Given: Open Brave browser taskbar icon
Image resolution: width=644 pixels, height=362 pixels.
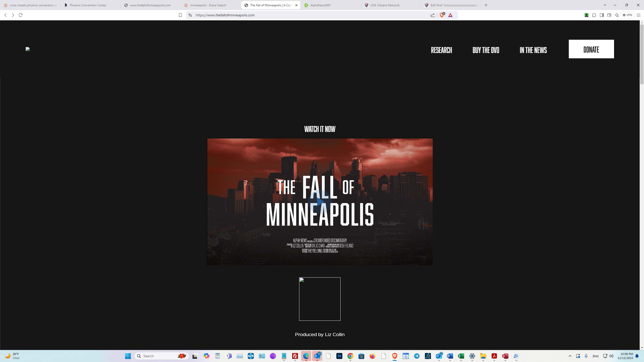Looking at the screenshot, I should click(395, 356).
